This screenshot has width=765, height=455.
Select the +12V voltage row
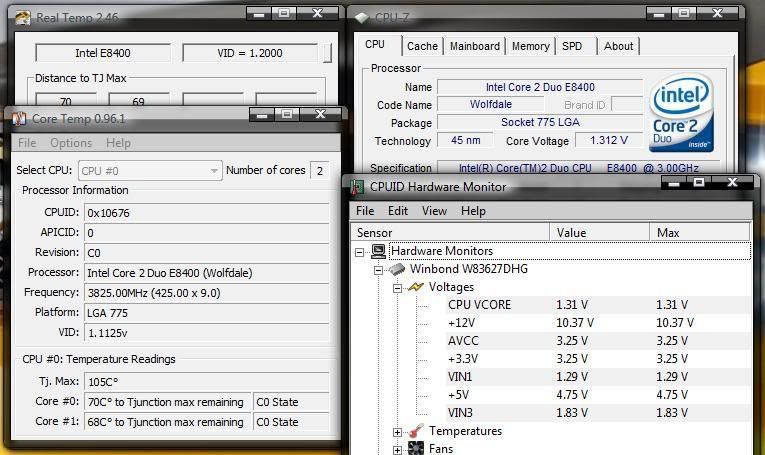[599, 323]
